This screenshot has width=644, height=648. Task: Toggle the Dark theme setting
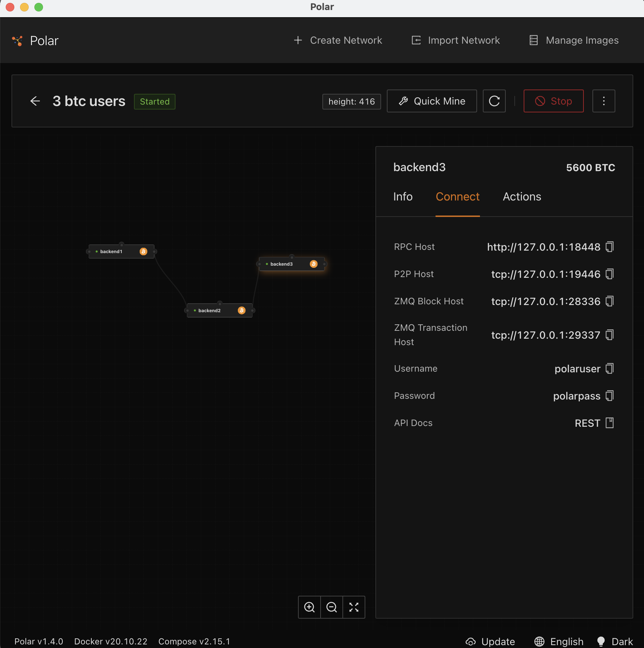click(x=615, y=641)
